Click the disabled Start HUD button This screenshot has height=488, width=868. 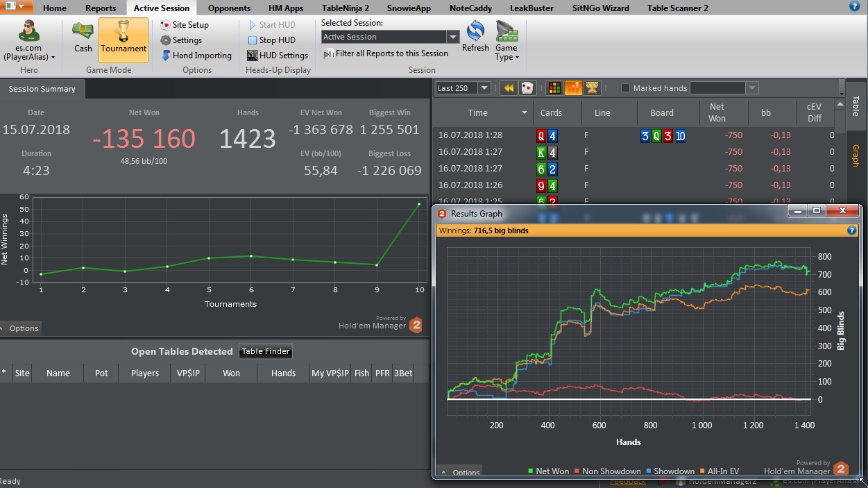271,25
